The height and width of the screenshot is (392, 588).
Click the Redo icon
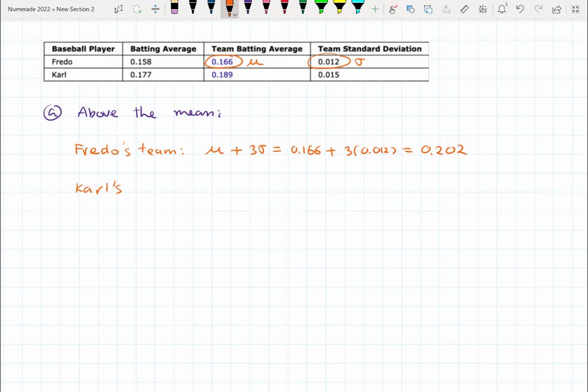538,9
